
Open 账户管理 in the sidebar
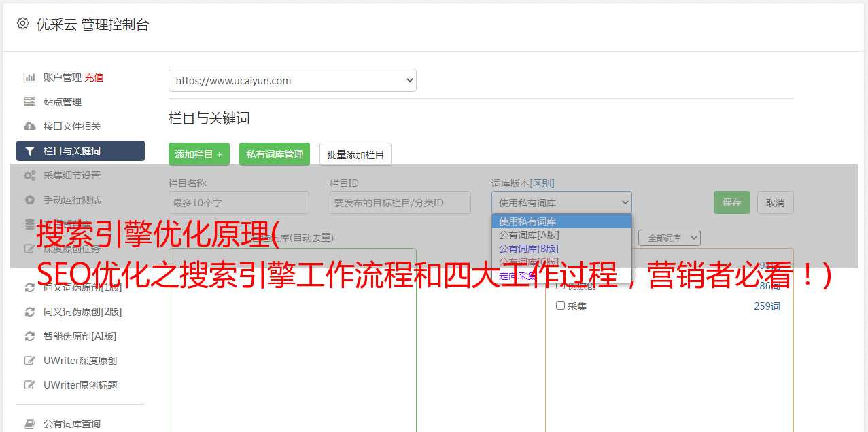[x=62, y=77]
